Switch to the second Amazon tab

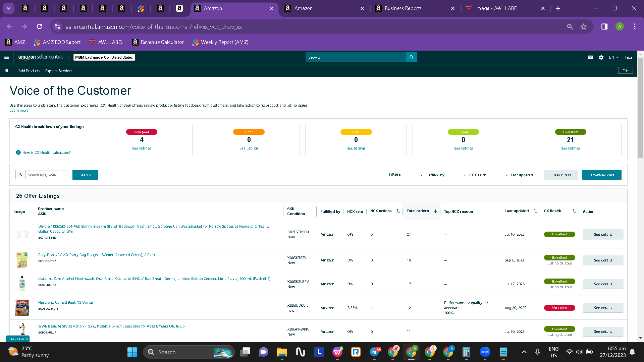(324, 8)
